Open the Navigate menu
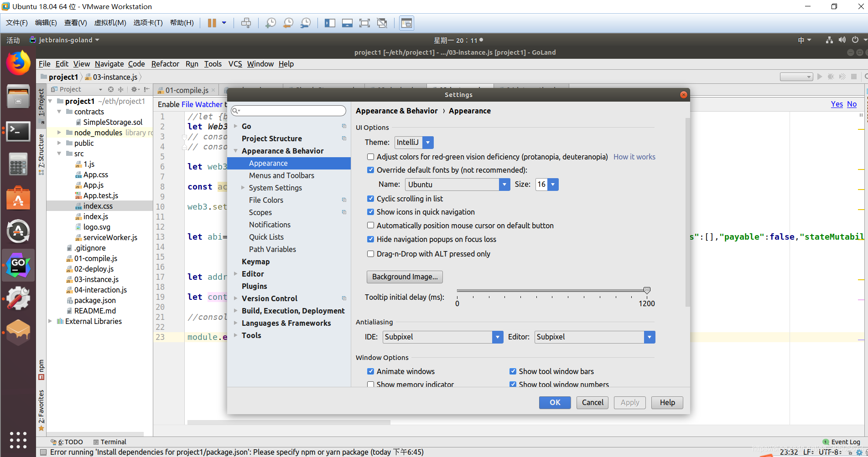Image resolution: width=868 pixels, height=457 pixels. pyautogui.click(x=109, y=64)
